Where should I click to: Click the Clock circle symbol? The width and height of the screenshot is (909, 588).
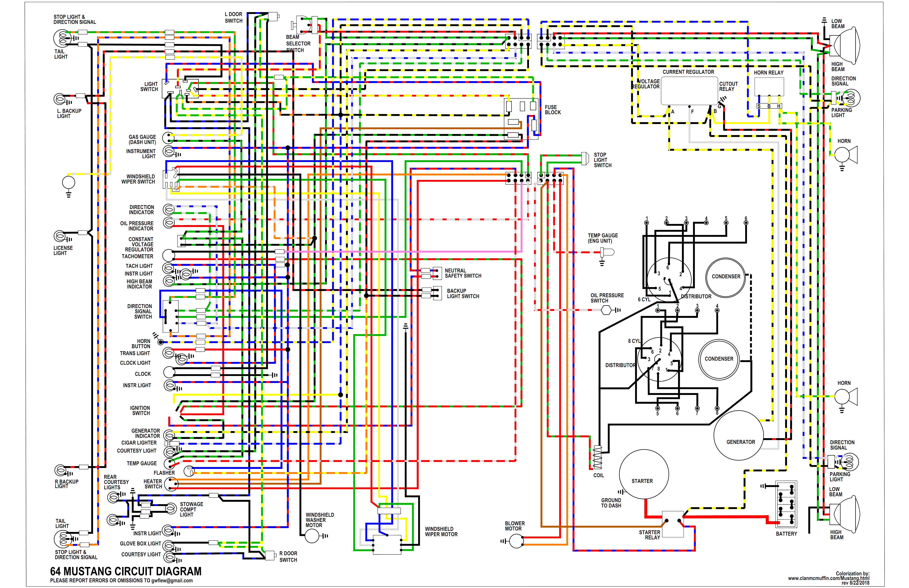169,372
